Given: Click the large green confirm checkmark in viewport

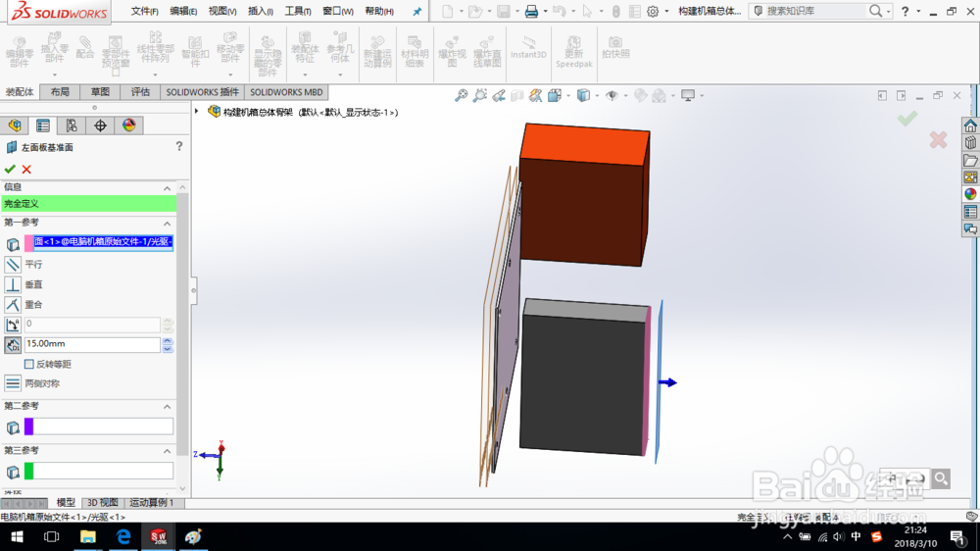Looking at the screenshot, I should [x=906, y=119].
